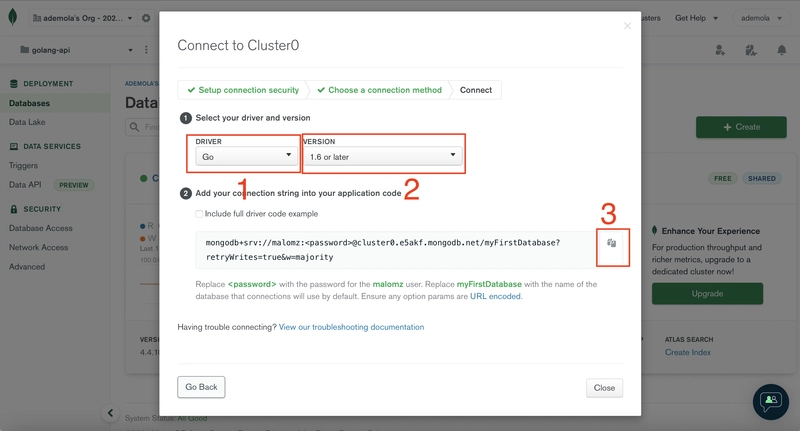Click the Close button
800x431 pixels.
click(604, 388)
